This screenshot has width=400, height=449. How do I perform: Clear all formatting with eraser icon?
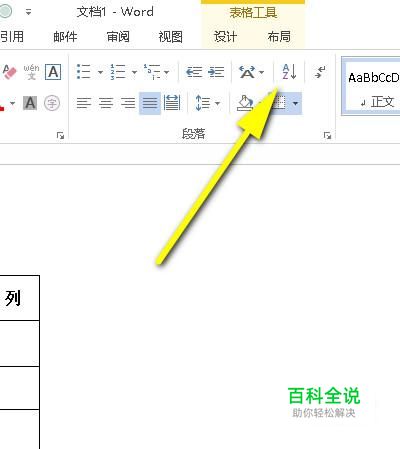[9, 72]
